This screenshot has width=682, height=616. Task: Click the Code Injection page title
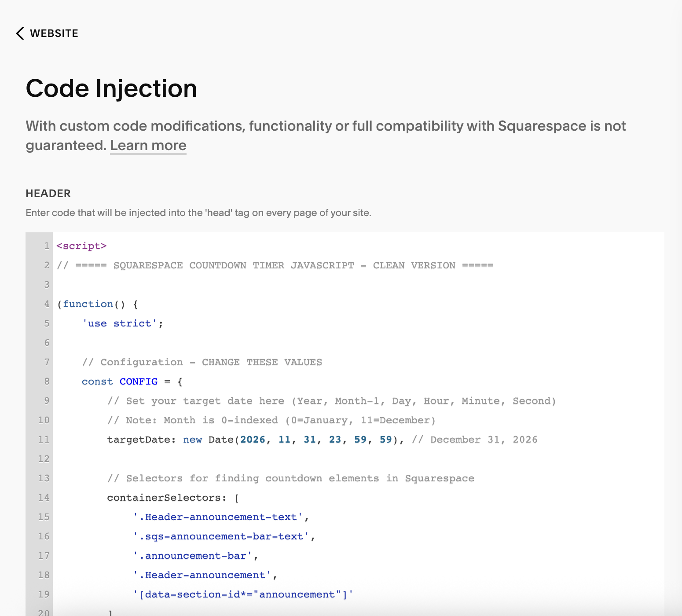(111, 88)
